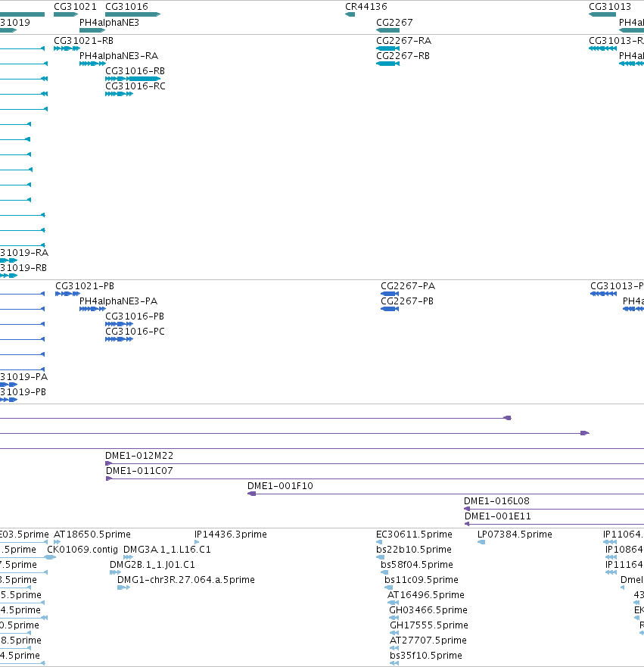Click the 31019-RA transcript label
Image resolution: width=644 pixels, height=667 pixels.
pyautogui.click(x=24, y=253)
